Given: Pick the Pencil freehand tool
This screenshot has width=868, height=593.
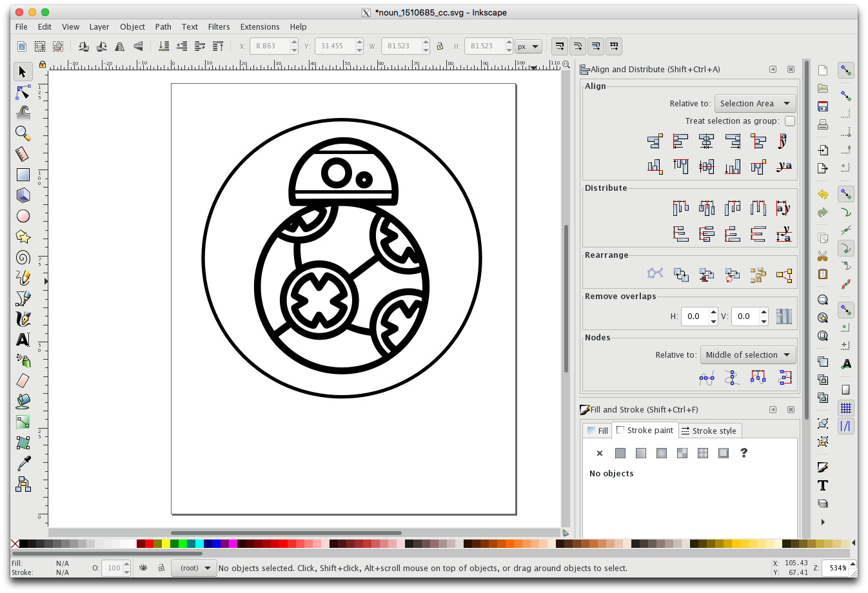Looking at the screenshot, I should [x=23, y=278].
